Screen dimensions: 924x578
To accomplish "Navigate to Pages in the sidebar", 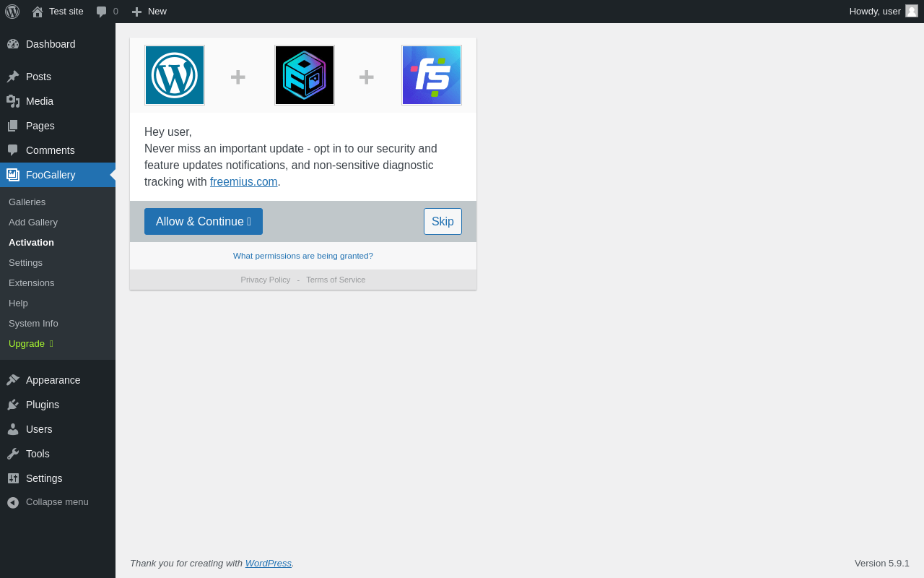I will [x=58, y=126].
